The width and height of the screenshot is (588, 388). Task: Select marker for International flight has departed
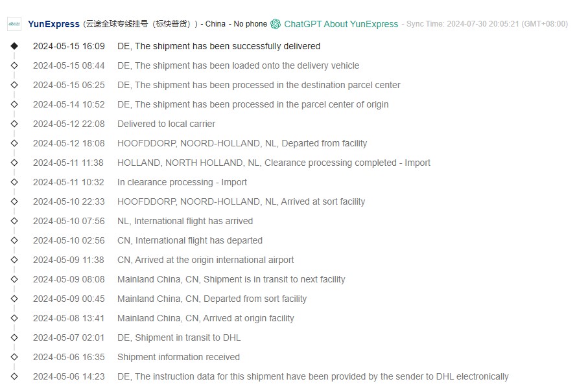(14, 240)
